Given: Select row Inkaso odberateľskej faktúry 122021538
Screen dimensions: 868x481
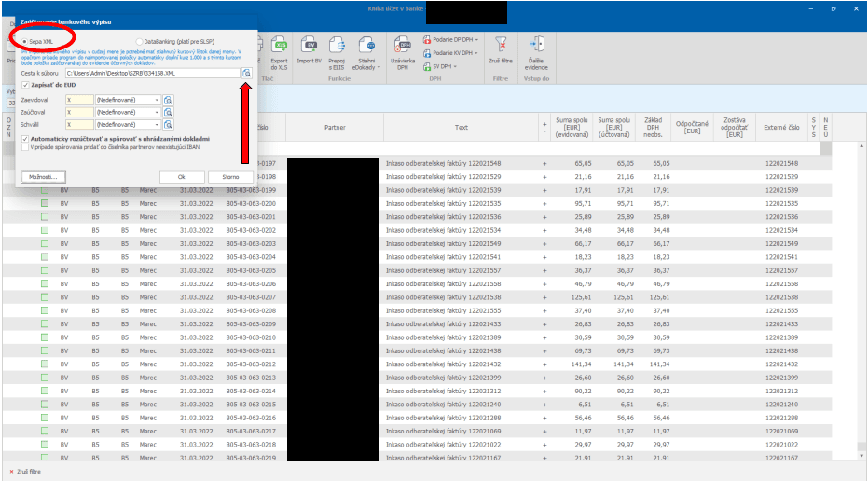Looking at the screenshot, I should click(443, 297).
